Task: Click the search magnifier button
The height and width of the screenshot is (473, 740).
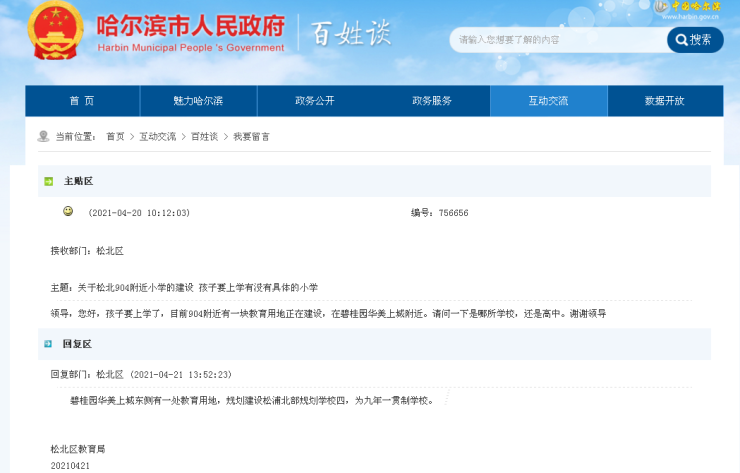Action: coord(695,40)
